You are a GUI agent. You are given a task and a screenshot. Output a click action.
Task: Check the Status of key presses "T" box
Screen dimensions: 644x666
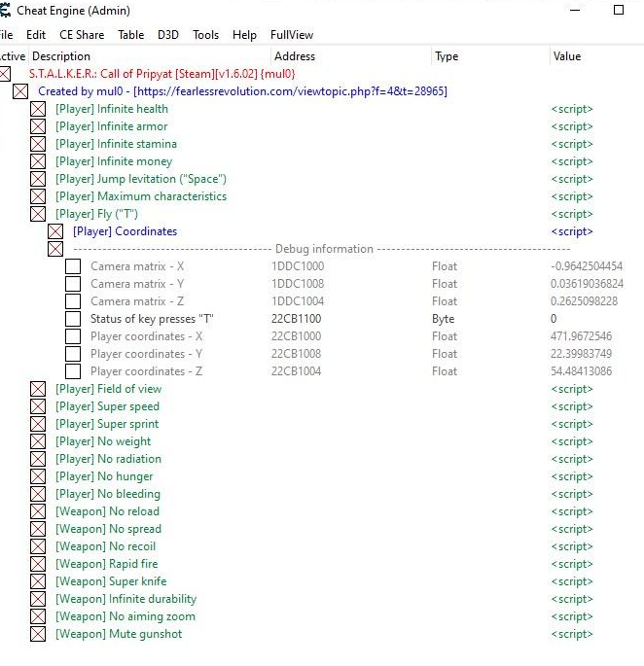pos(73,319)
